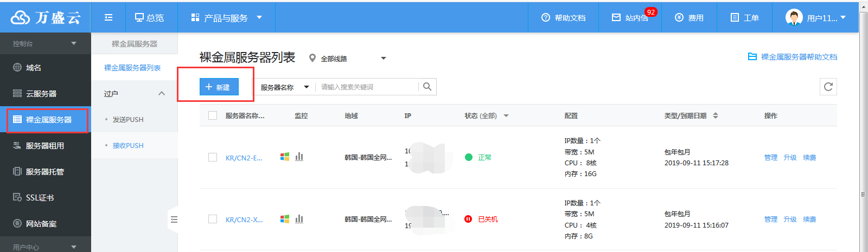Click the user avatar icon
The image size is (868, 252).
click(x=794, y=17)
